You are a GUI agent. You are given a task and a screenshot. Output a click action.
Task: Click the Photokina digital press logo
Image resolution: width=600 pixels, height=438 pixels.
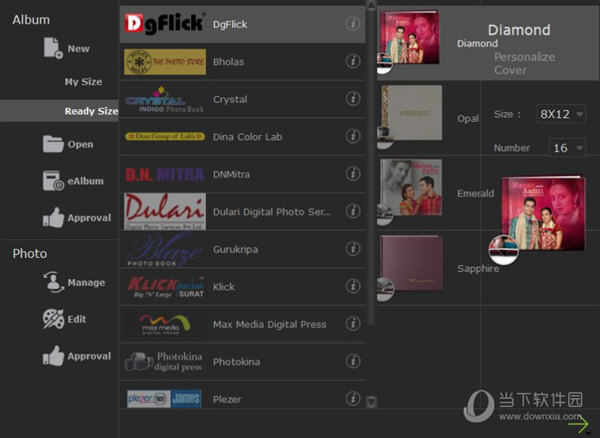(164, 361)
